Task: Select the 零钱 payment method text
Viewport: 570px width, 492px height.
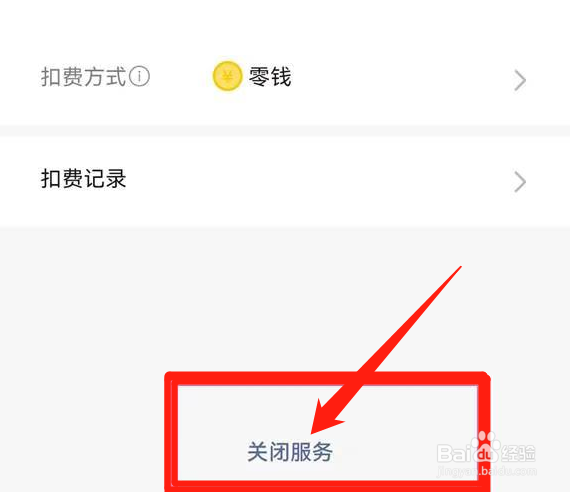Action: click(270, 76)
